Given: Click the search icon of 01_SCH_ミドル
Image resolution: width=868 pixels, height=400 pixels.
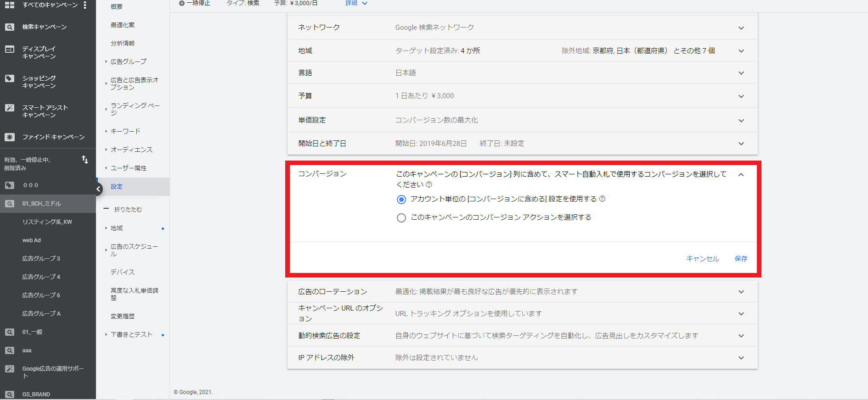Looking at the screenshot, I should (9, 204).
